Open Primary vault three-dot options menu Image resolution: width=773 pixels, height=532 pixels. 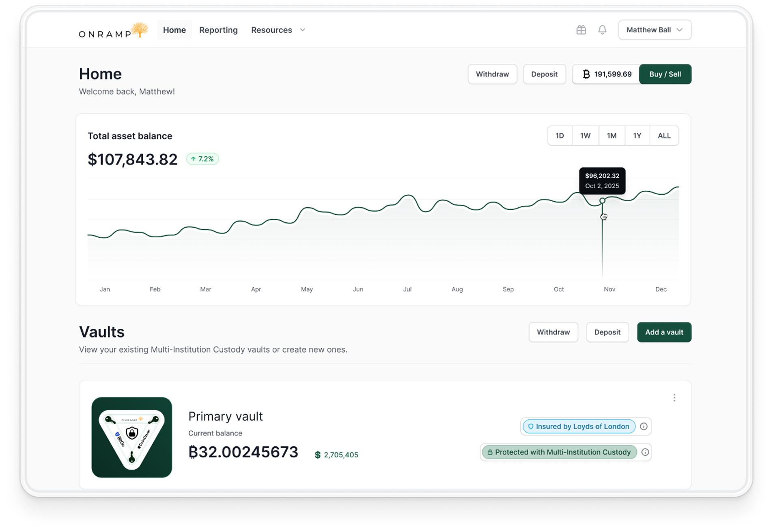[x=674, y=398]
